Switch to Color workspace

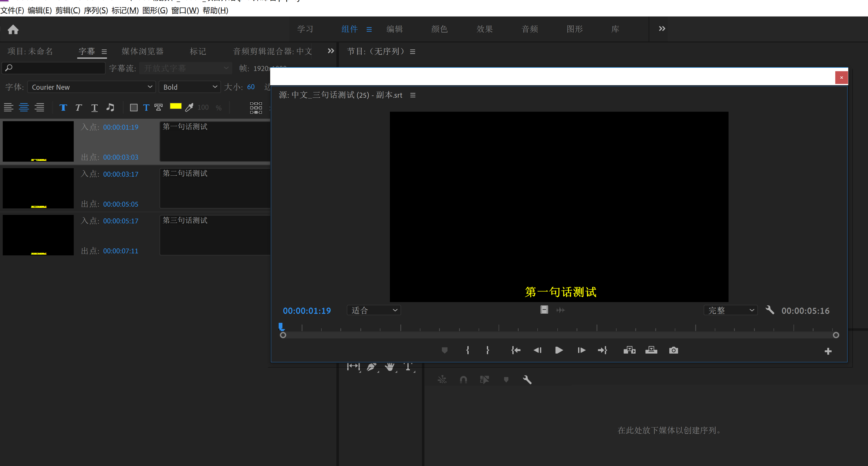click(x=439, y=29)
